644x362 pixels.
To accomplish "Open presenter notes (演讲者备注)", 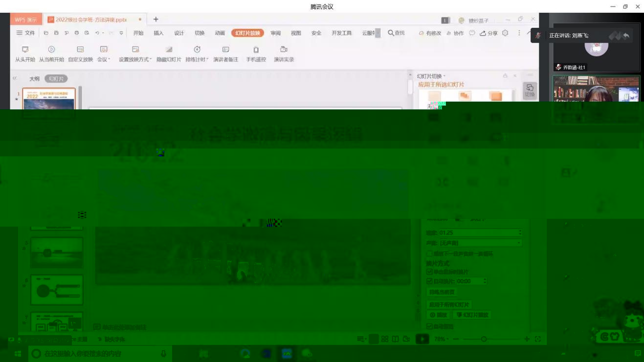I will [x=225, y=54].
